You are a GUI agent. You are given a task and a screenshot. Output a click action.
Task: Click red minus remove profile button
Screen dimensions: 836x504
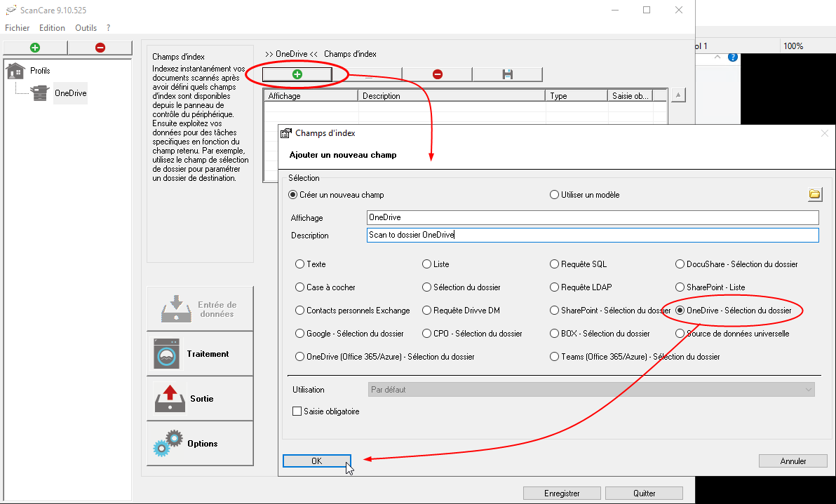click(x=100, y=48)
